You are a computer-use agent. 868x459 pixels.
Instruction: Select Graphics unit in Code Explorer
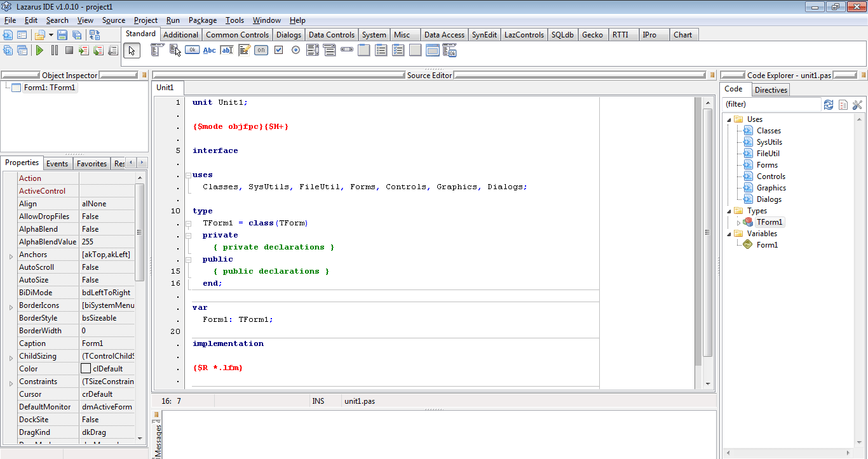click(771, 188)
